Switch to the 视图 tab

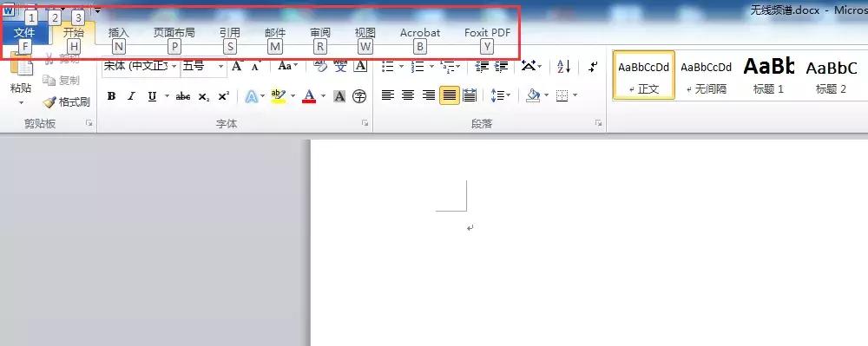coord(365,33)
